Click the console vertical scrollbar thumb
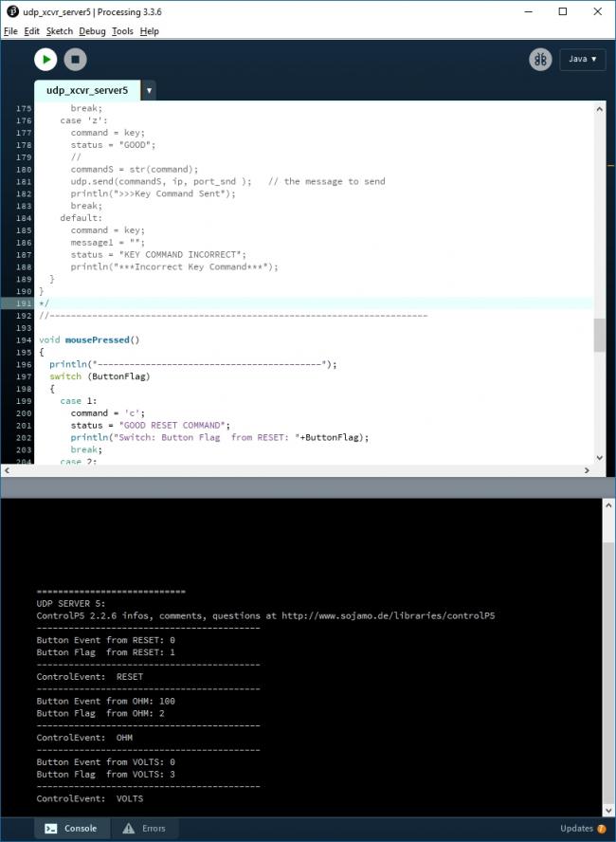Viewport: 616px width, 842px height. [x=608, y=671]
